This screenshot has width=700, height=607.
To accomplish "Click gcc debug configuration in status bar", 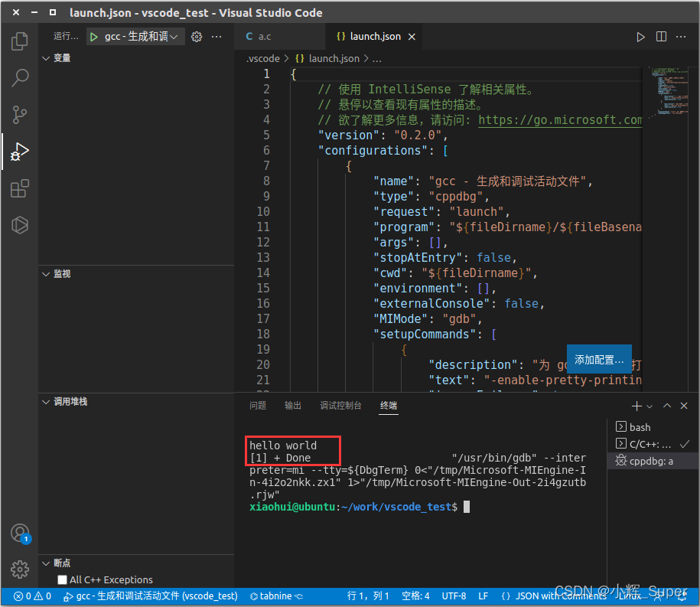I will tap(151, 596).
